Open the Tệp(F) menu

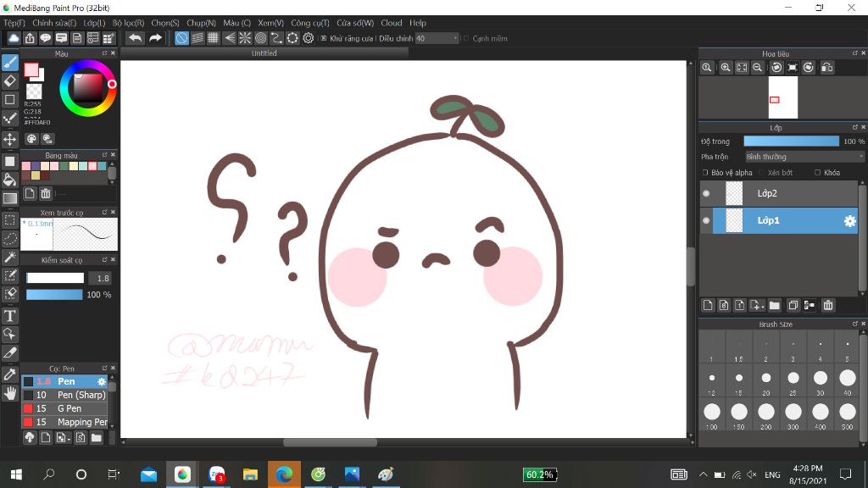point(14,23)
